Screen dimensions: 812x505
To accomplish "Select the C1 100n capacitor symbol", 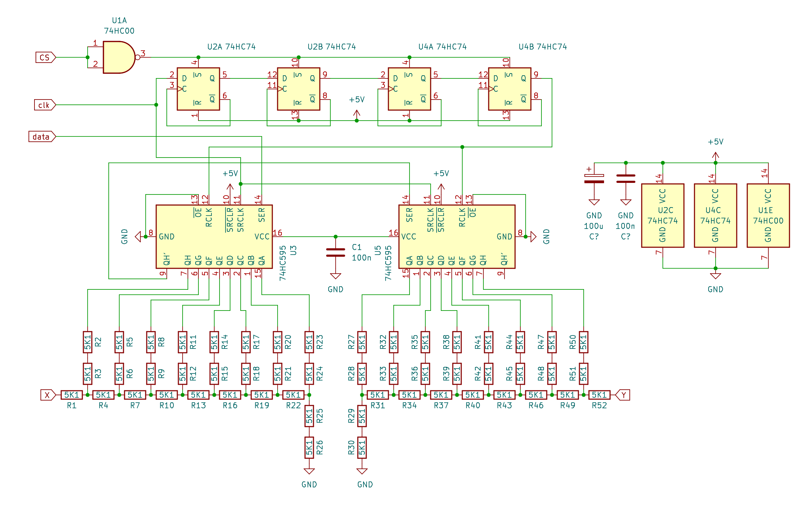I will coord(335,252).
